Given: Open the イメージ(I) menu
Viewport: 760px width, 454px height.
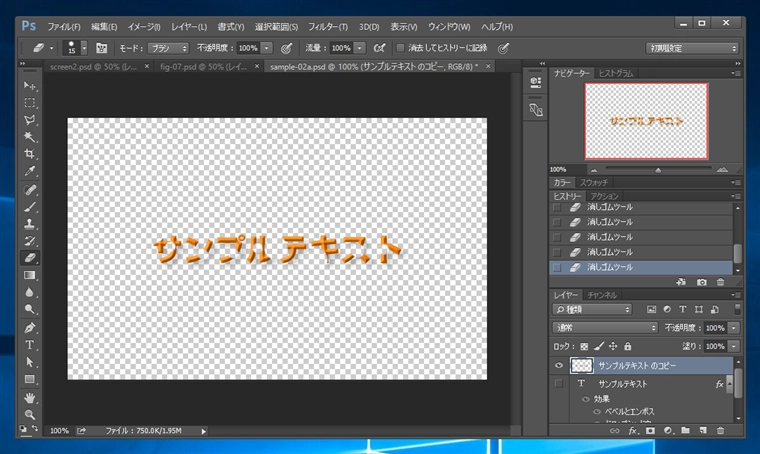Looking at the screenshot, I should tap(144, 27).
